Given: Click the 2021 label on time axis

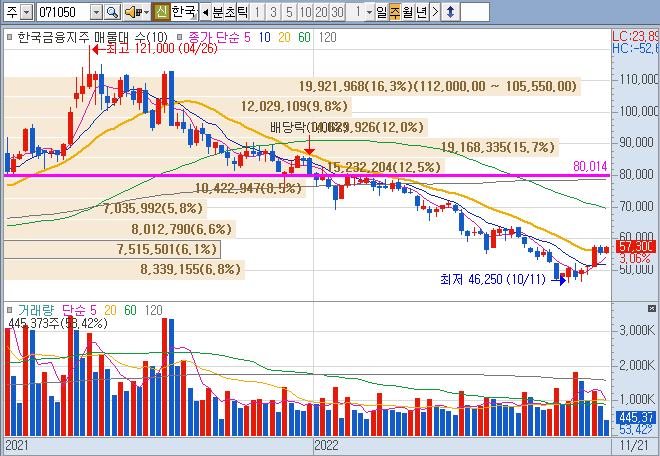Looking at the screenshot, I should point(17,445).
